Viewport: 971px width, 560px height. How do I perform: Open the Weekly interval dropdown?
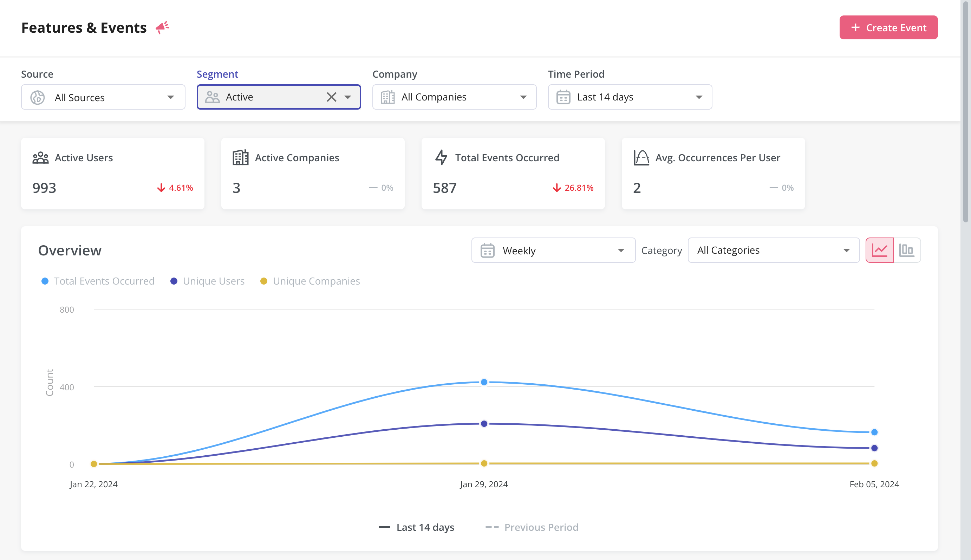[x=553, y=250]
